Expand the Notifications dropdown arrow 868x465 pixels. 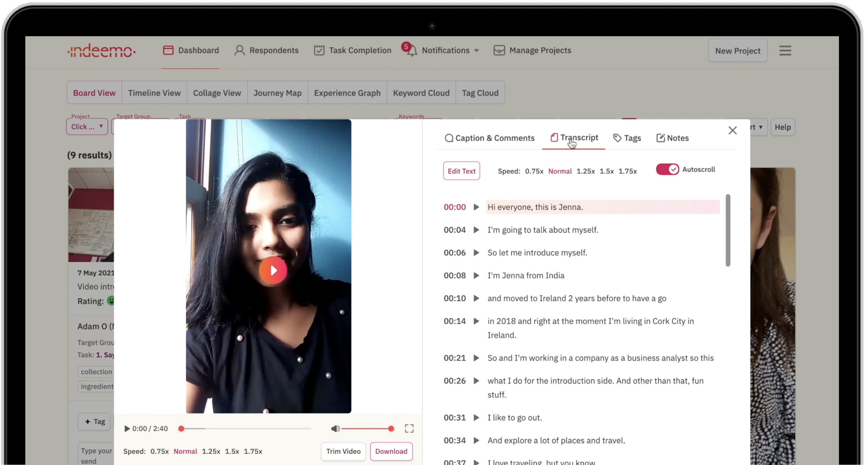[x=477, y=50]
